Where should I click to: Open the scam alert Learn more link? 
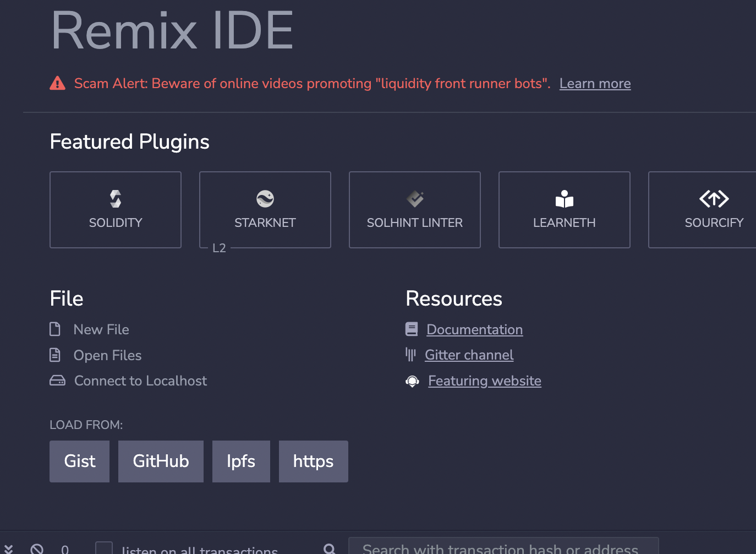[x=595, y=84]
